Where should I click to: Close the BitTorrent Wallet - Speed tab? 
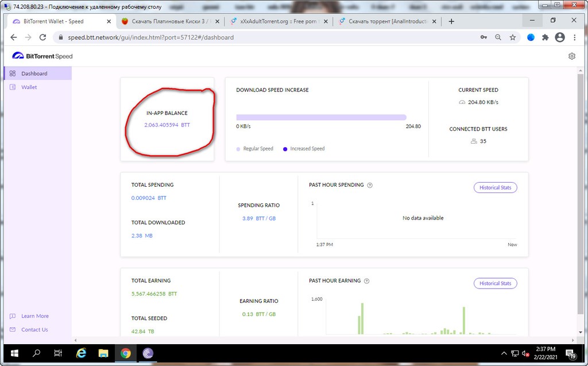pos(109,21)
